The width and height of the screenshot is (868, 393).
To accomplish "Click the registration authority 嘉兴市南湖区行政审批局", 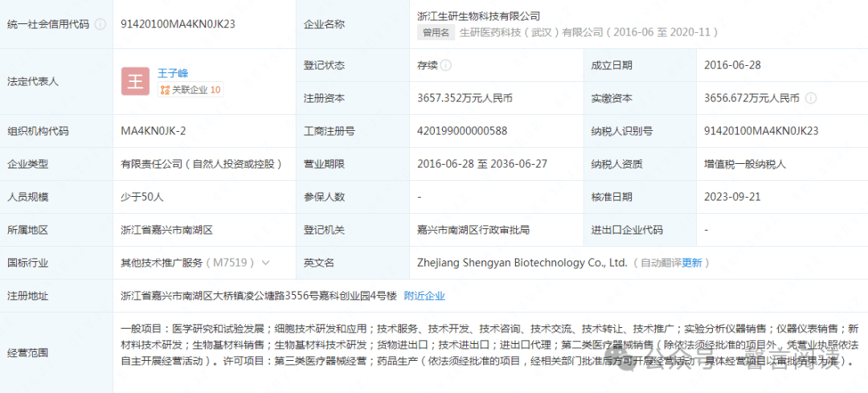I will pos(474,230).
